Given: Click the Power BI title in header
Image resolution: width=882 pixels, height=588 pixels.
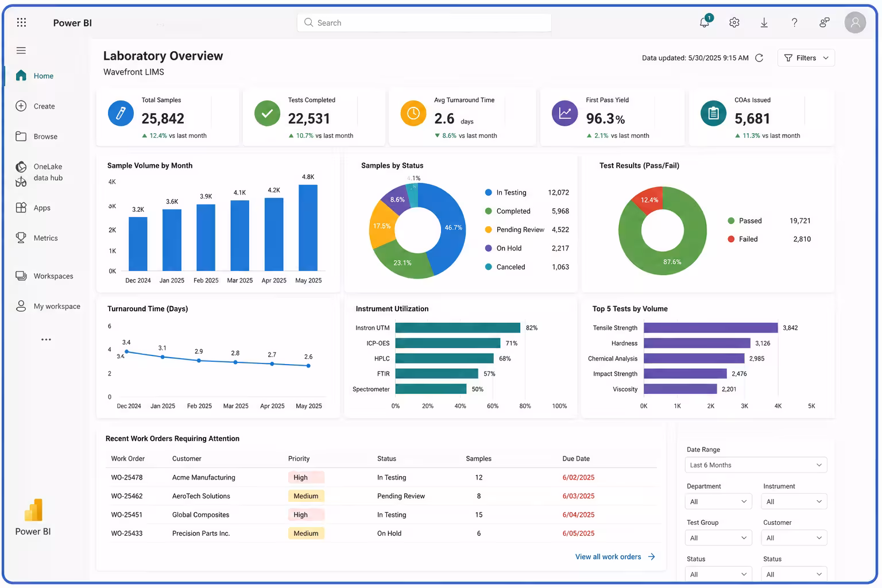Looking at the screenshot, I should (x=72, y=23).
